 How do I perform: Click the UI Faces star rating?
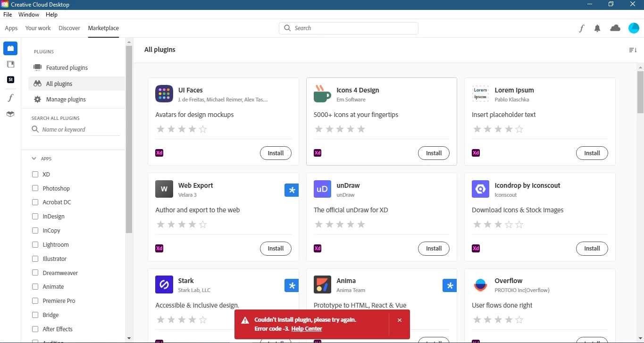pyautogui.click(x=182, y=129)
